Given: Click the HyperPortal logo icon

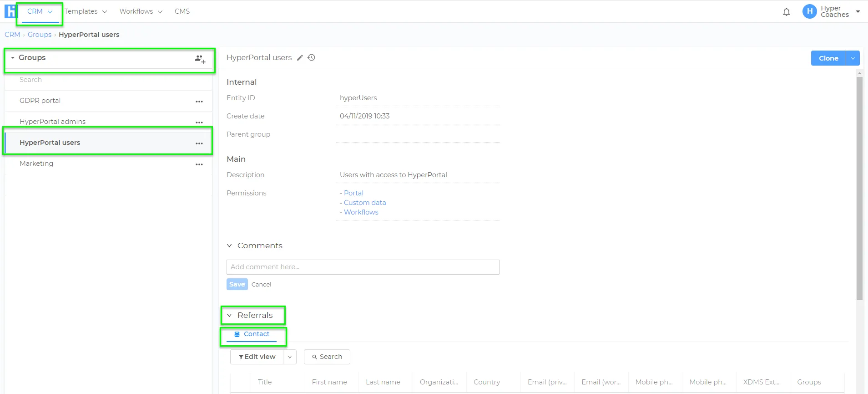Looking at the screenshot, I should point(10,11).
